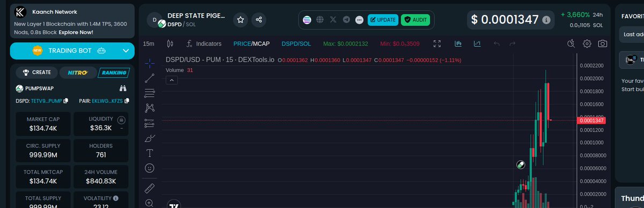Open price info icon next to $0.0001347

pyautogui.click(x=546, y=20)
